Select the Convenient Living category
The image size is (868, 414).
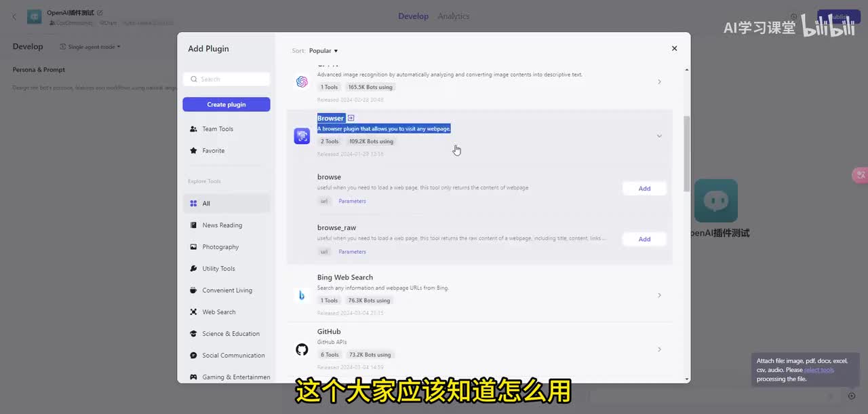point(226,290)
